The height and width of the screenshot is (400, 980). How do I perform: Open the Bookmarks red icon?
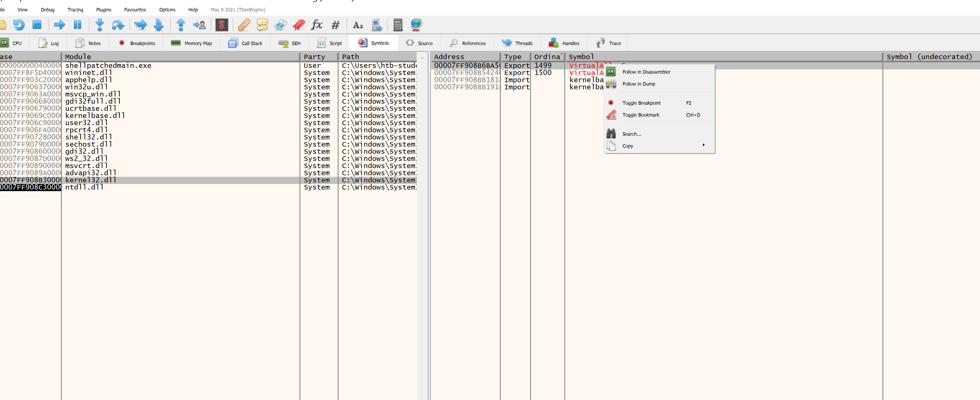coord(299,25)
